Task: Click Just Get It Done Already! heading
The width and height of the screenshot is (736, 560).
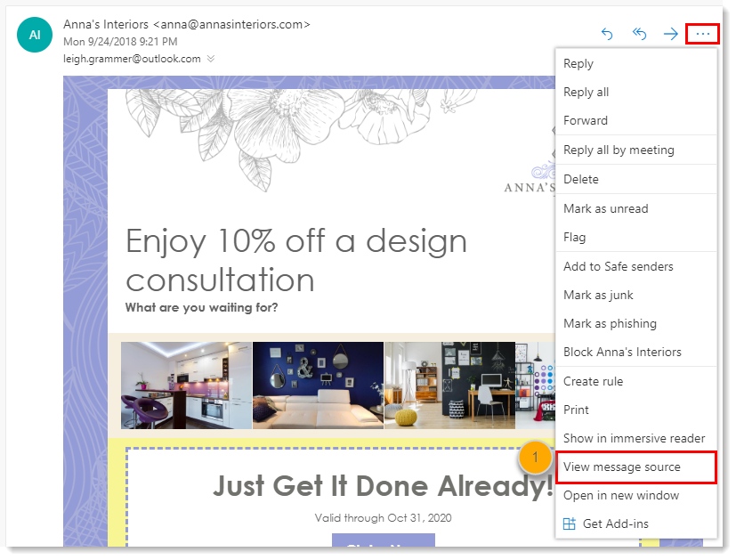Action: (383, 485)
